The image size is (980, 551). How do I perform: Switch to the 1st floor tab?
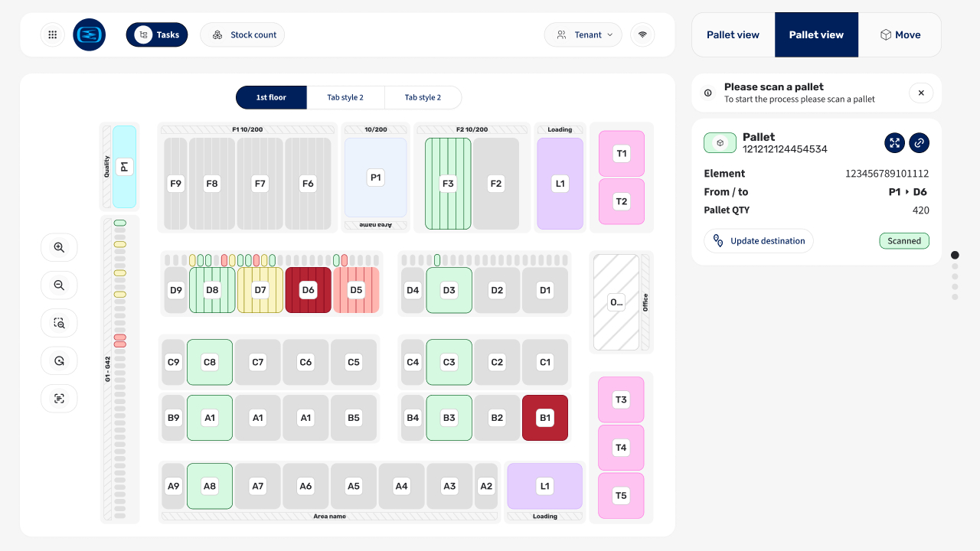pyautogui.click(x=271, y=97)
